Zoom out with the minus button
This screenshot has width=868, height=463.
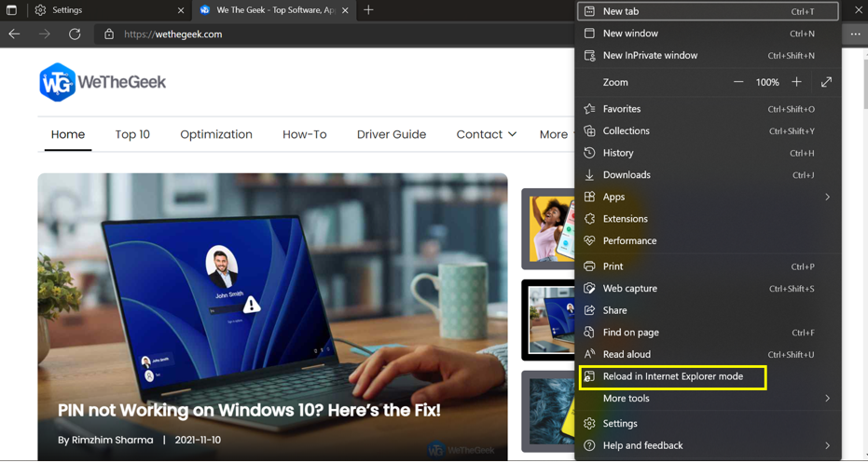point(738,82)
